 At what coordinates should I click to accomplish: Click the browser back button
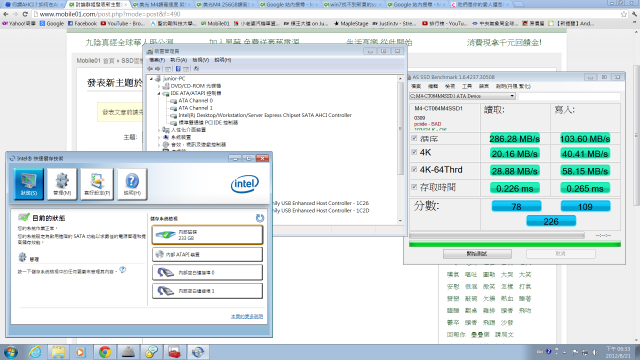(x=6, y=14)
